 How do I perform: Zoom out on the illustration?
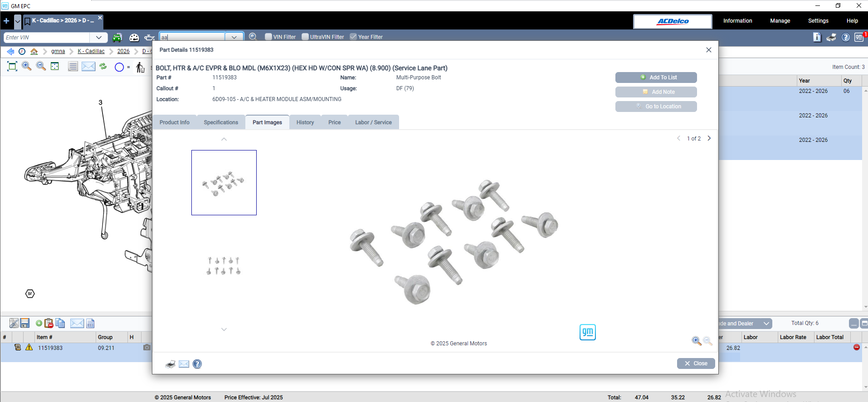click(x=41, y=66)
